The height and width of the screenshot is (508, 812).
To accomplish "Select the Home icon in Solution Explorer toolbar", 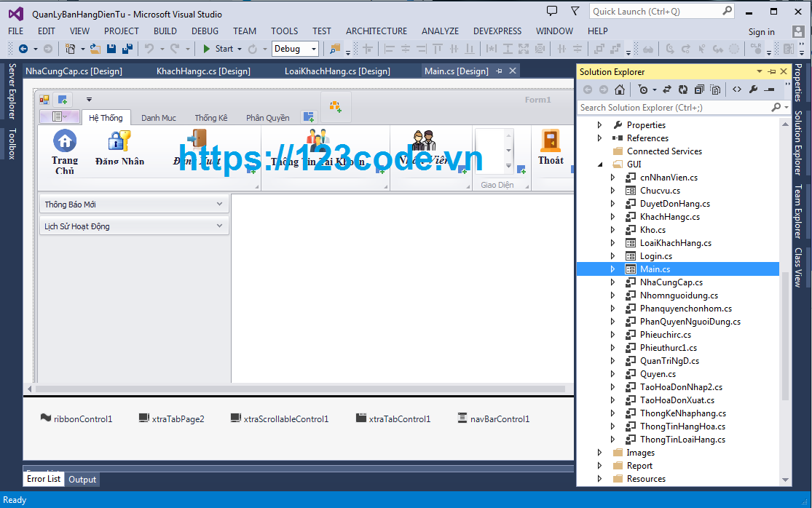I will pos(620,90).
